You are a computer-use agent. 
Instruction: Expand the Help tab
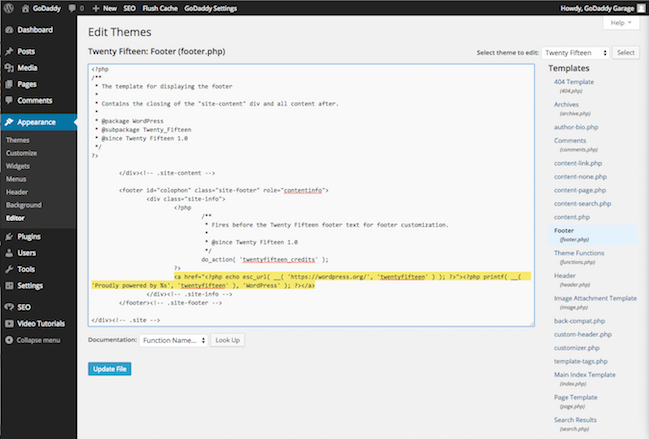621,23
